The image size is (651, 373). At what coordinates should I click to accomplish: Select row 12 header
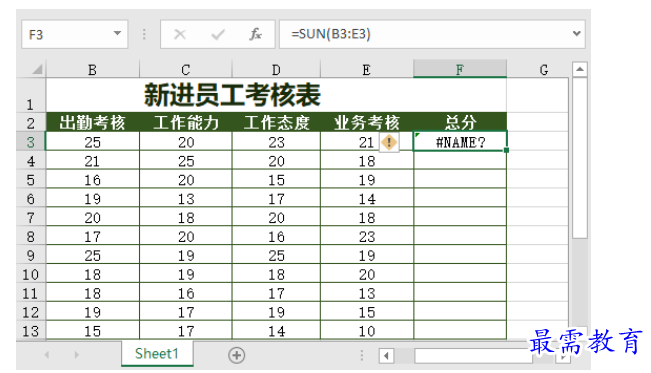click(x=31, y=312)
